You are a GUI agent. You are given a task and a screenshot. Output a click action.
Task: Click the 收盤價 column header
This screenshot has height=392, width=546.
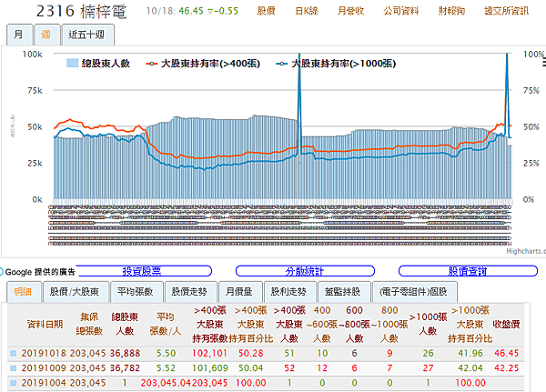(x=506, y=325)
